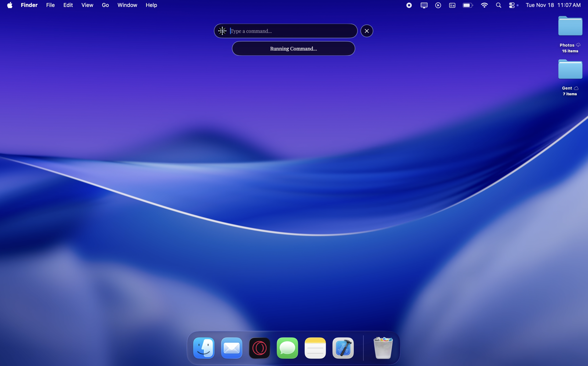The height and width of the screenshot is (366, 588).
Task: Open Xcode from the Dock
Action: point(343,348)
